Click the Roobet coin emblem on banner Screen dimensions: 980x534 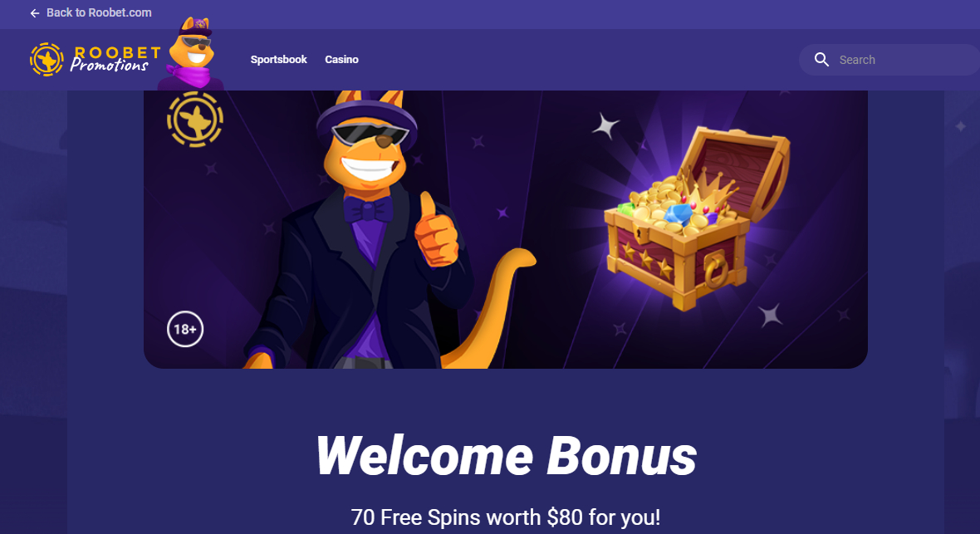tap(195, 120)
